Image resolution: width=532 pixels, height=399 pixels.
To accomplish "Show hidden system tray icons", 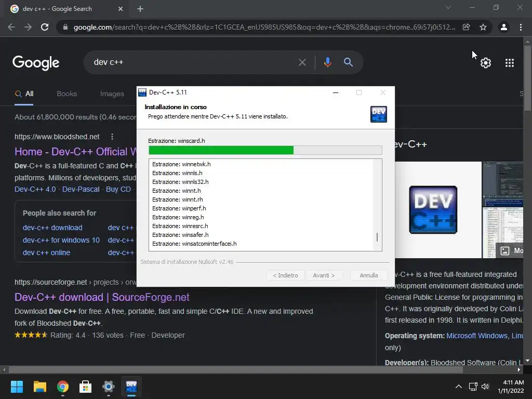I will (x=458, y=387).
